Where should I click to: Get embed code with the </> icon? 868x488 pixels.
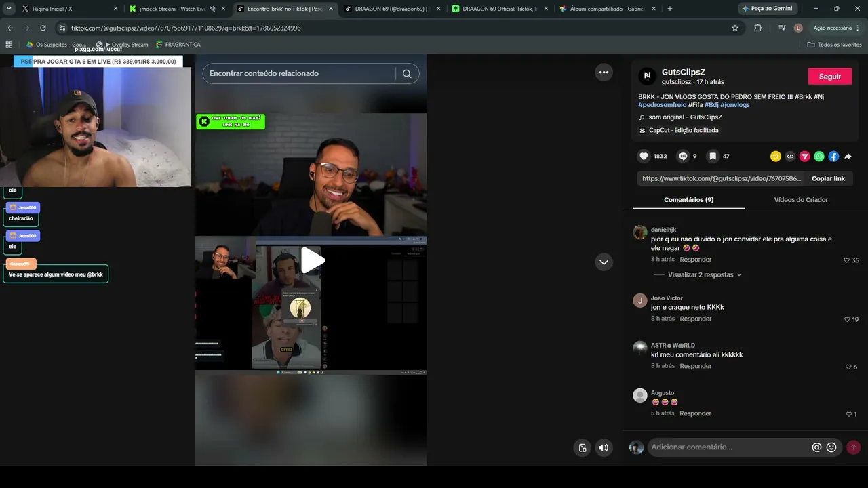tap(790, 157)
